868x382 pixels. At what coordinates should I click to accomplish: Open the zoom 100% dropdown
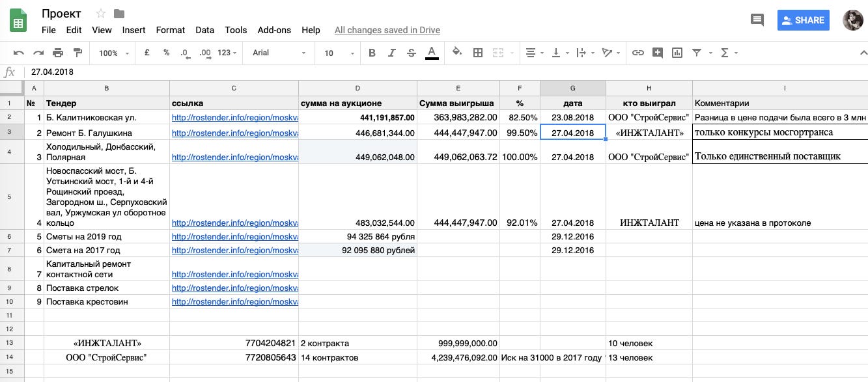(114, 53)
